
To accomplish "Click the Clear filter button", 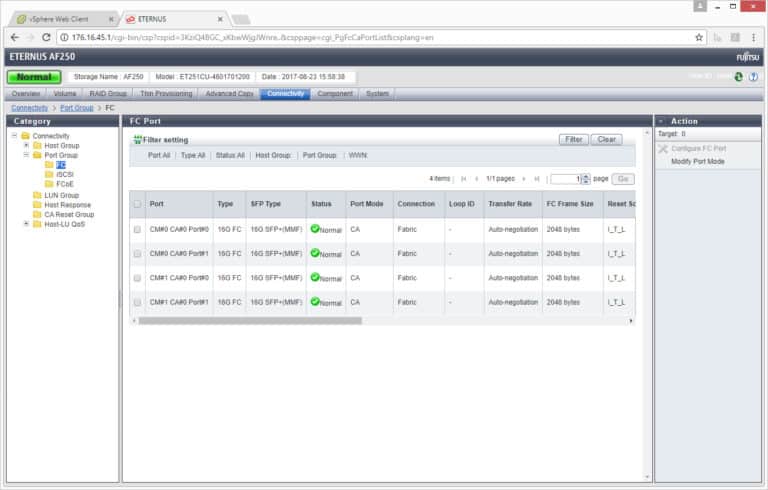I will click(606, 140).
